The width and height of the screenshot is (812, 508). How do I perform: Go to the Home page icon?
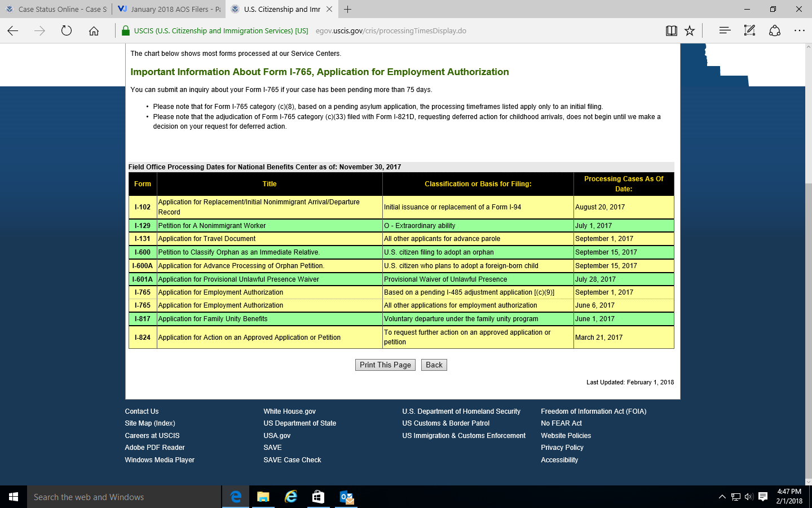point(94,31)
